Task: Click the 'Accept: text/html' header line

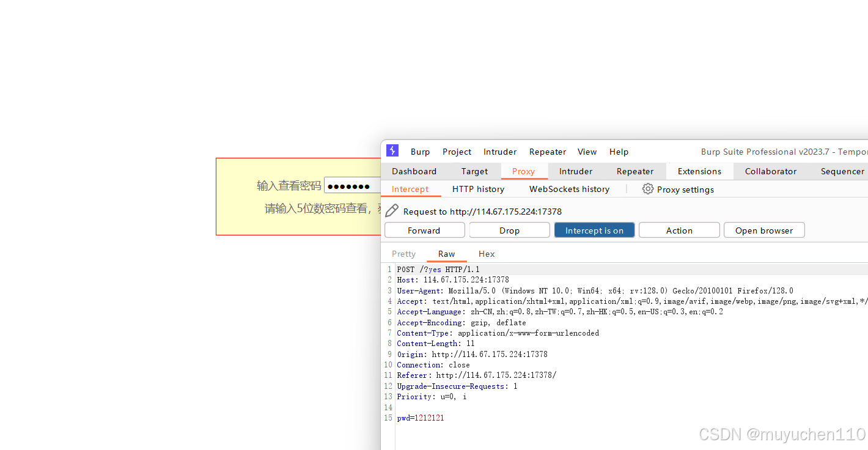Action: [x=632, y=301]
